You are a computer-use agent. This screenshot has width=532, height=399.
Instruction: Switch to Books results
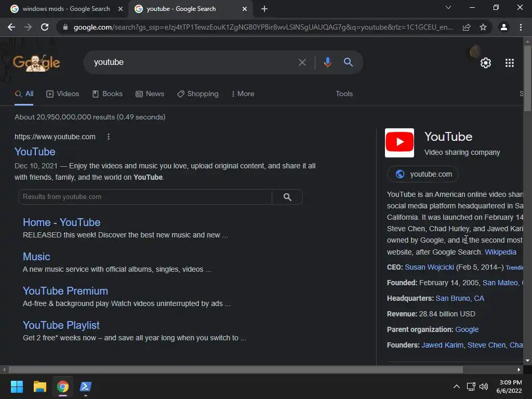pyautogui.click(x=108, y=94)
